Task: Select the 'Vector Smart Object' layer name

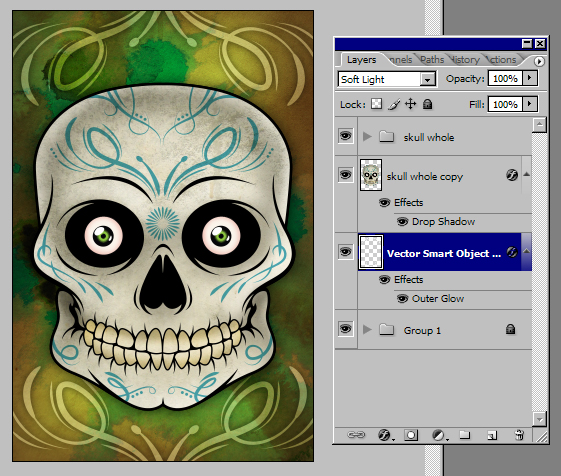Action: point(444,253)
